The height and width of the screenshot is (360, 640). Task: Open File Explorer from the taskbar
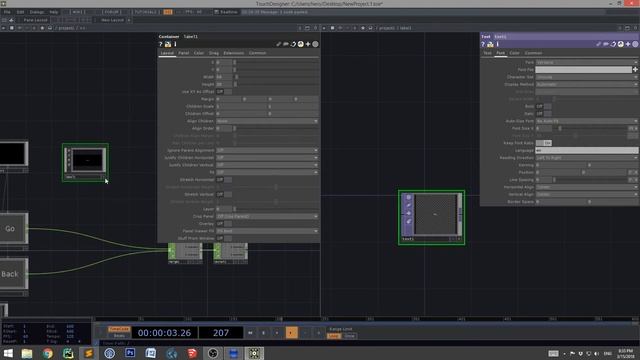pyautogui.click(x=27, y=353)
